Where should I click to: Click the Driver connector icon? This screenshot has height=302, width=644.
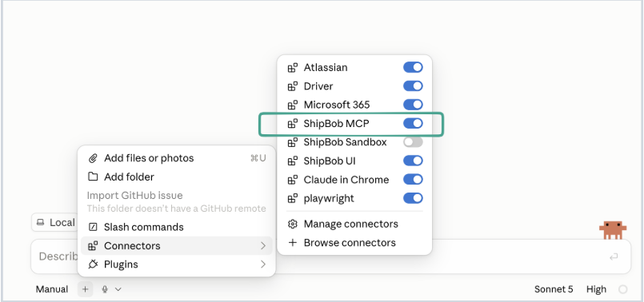tap(293, 86)
